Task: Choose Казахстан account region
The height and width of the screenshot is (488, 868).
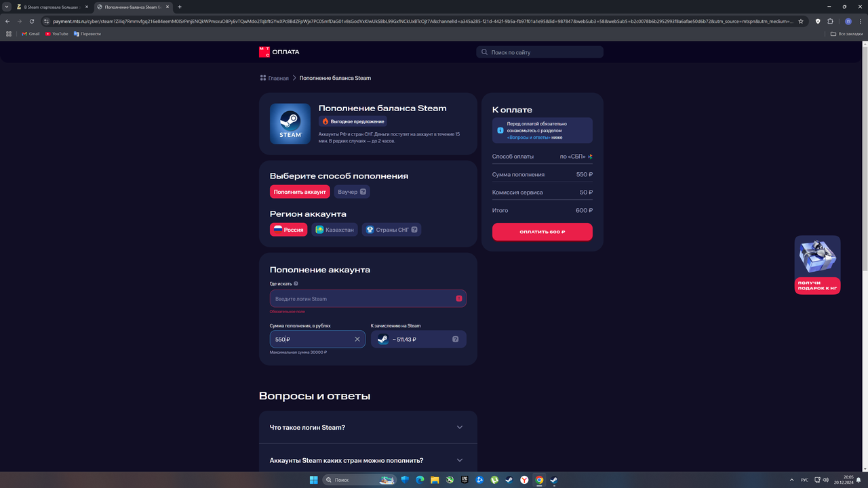Action: tap(334, 230)
